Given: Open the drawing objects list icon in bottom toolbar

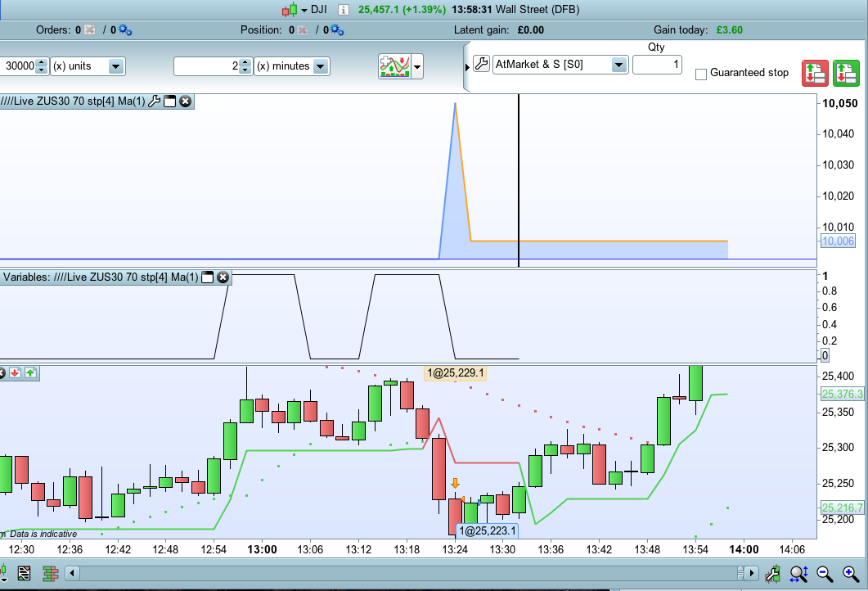Looking at the screenshot, I should click(x=24, y=573).
